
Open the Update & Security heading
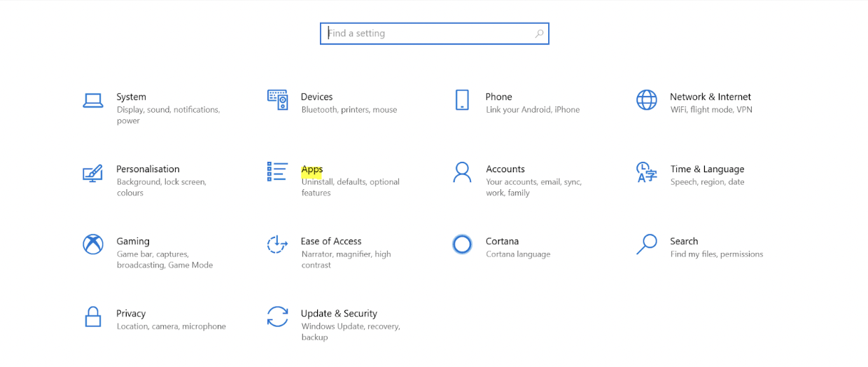click(339, 314)
